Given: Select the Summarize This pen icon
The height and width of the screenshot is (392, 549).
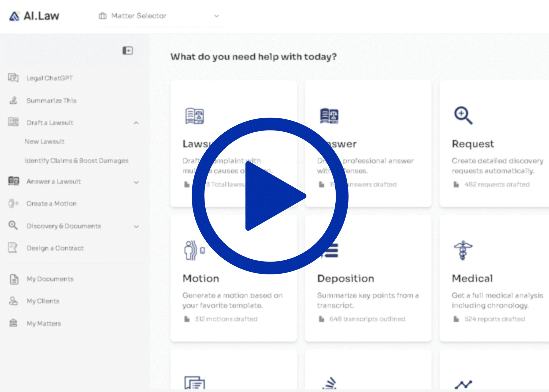Looking at the screenshot, I should (13, 100).
